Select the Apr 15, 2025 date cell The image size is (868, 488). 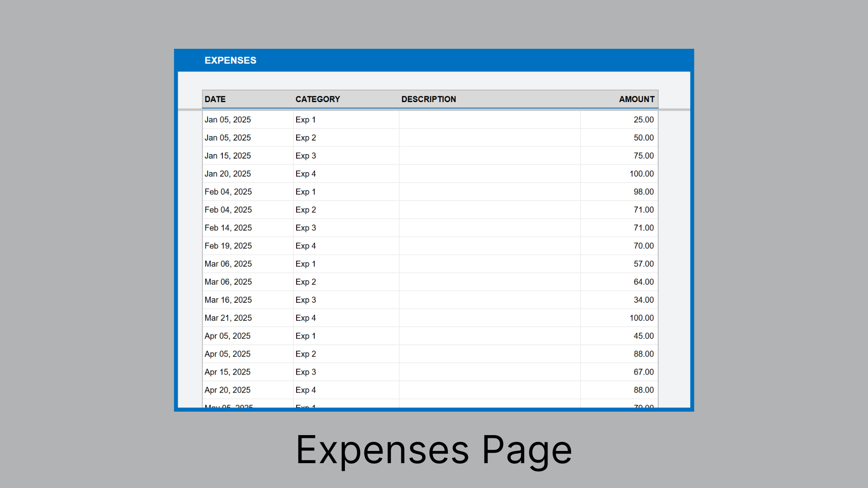[227, 372]
